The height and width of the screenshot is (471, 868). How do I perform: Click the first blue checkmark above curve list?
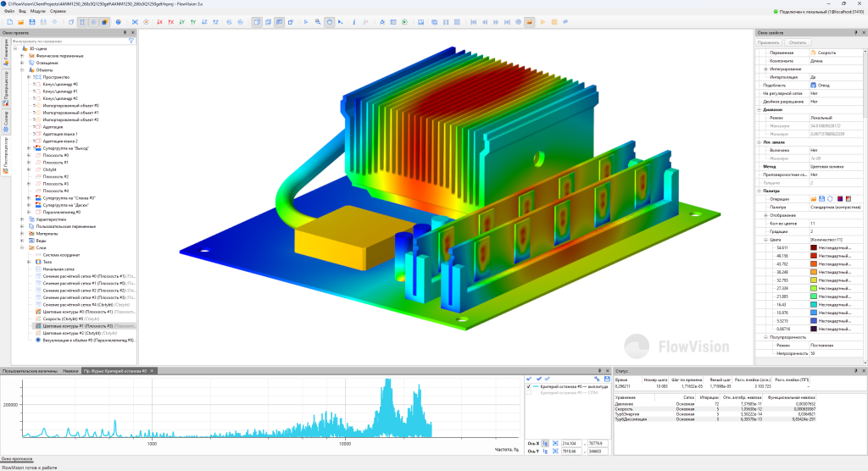click(x=529, y=380)
